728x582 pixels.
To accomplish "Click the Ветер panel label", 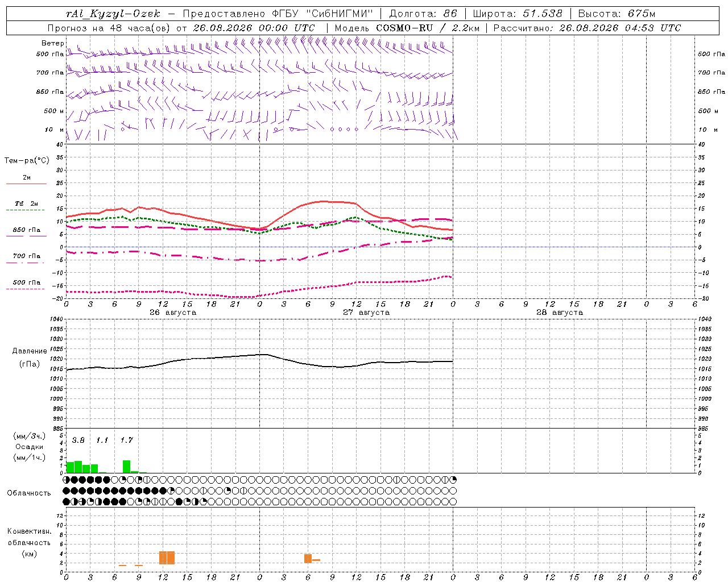I will [53, 43].
